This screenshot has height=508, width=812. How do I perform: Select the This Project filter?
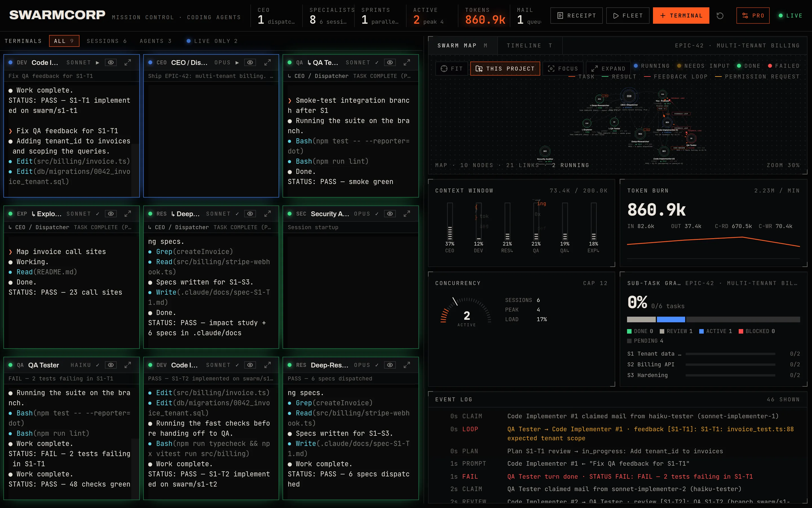click(x=505, y=69)
